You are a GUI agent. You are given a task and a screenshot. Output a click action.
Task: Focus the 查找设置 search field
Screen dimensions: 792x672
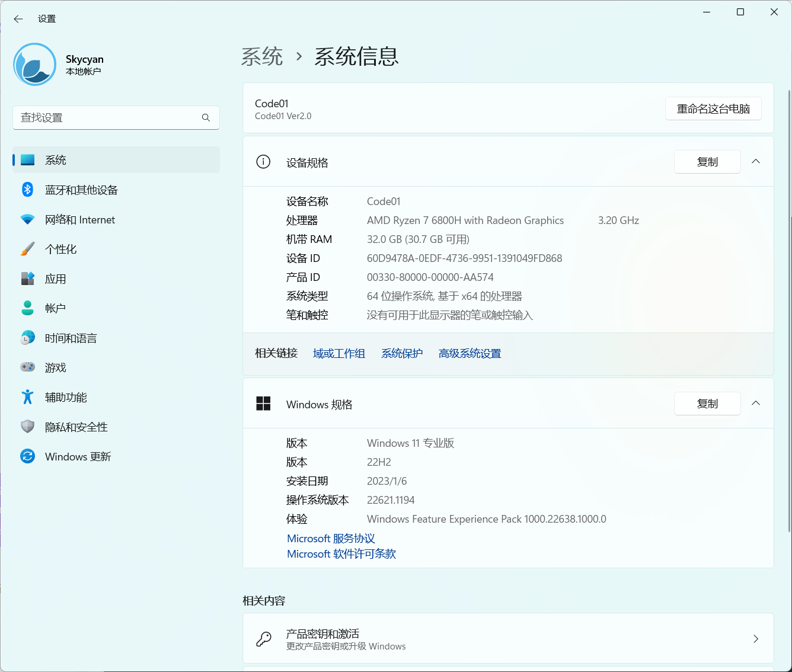pos(116,118)
